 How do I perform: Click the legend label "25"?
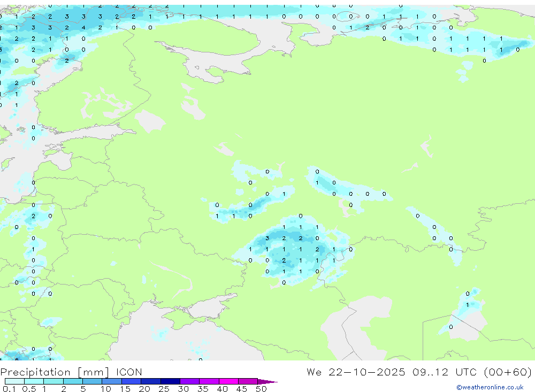pos(164,389)
